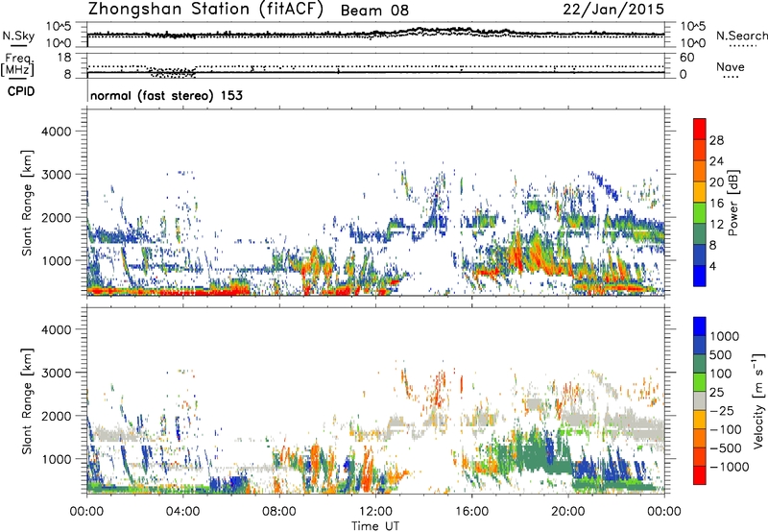
Task: Click the velocity range-time plot area
Action: [375, 400]
